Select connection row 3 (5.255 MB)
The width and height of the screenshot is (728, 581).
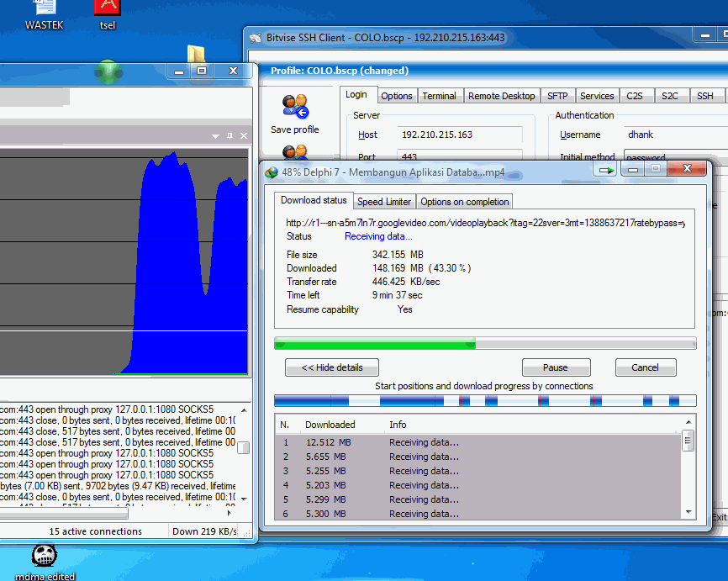(x=478, y=471)
